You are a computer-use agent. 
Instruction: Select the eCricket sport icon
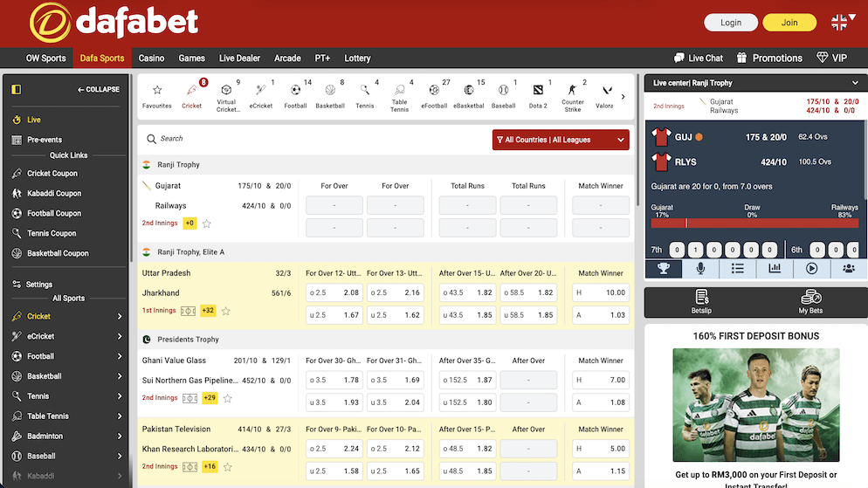(261, 96)
